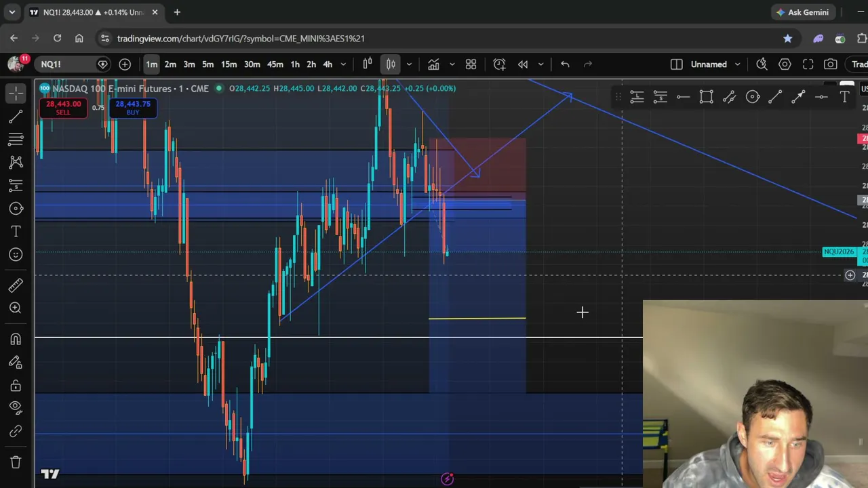868x488 pixels.
Task: Switch to the 5m timeframe
Action: click(x=208, y=64)
